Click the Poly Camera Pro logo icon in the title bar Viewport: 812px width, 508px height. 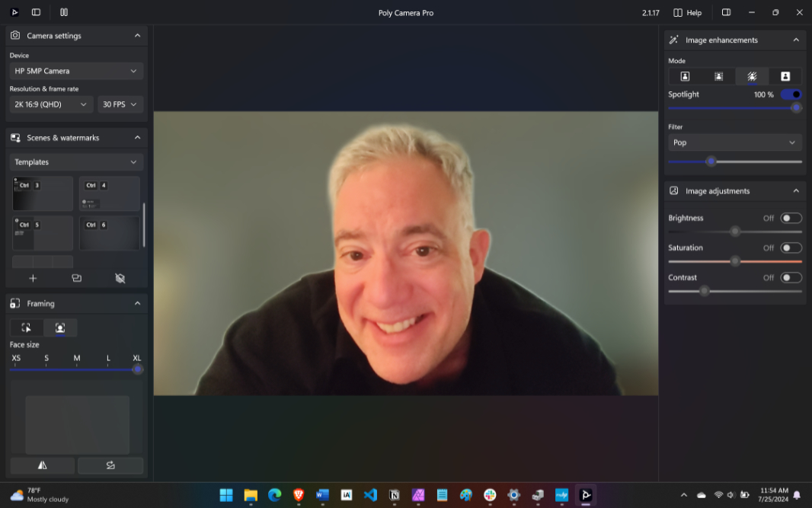(x=14, y=12)
